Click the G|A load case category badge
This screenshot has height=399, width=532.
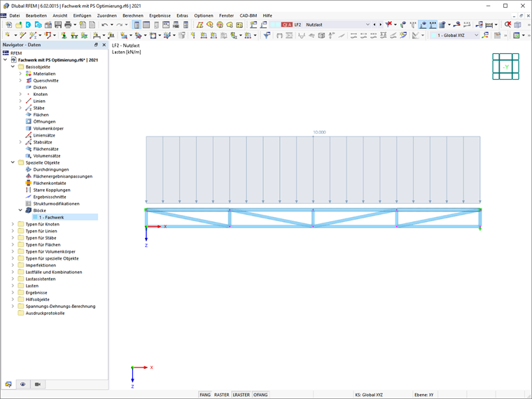coord(287,24)
